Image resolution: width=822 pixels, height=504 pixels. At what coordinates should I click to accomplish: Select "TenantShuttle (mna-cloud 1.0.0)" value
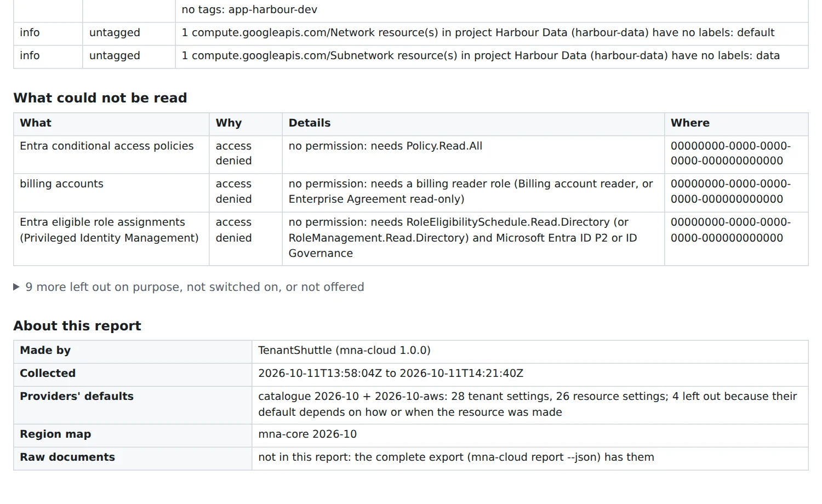[344, 350]
